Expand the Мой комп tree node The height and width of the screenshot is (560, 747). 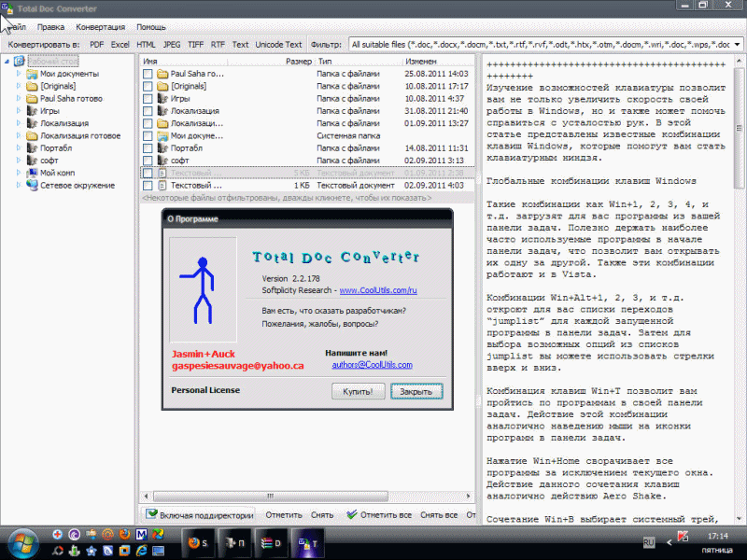[19, 173]
